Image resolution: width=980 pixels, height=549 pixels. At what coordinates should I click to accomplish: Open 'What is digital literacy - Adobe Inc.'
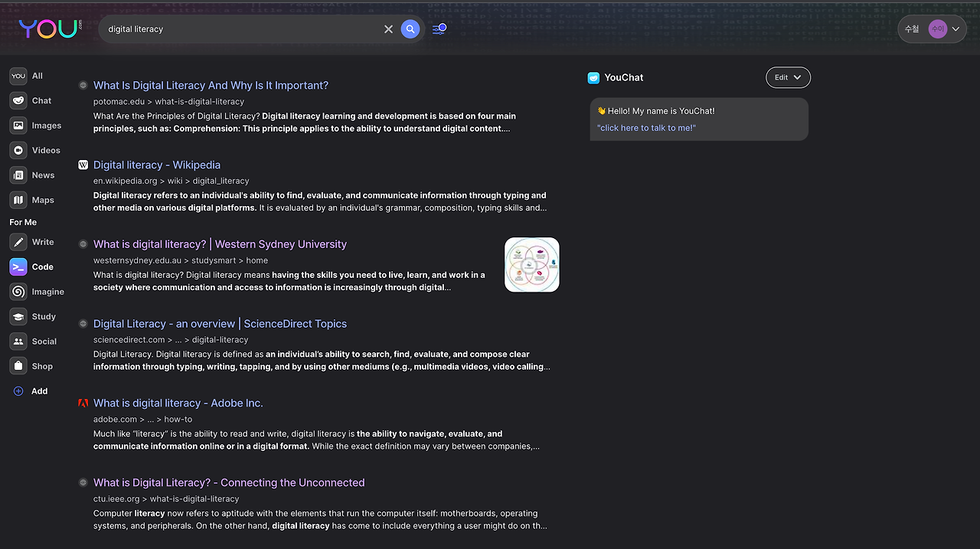178,403
